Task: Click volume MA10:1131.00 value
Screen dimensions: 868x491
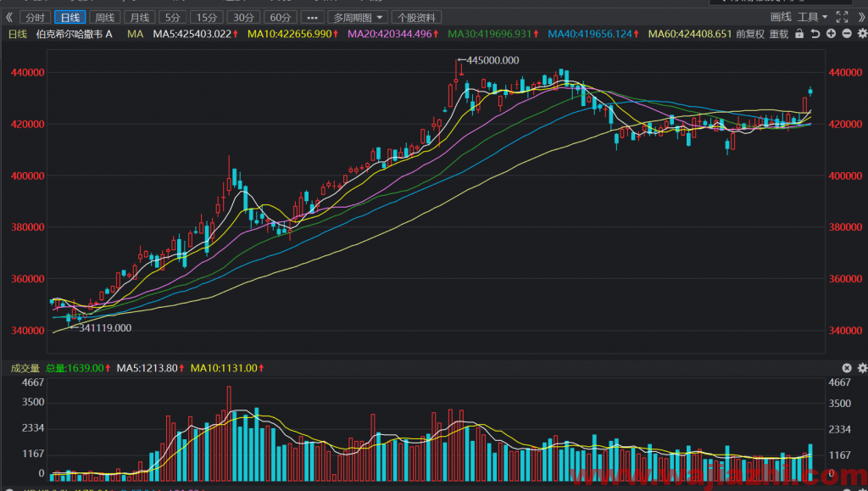Action: (224, 368)
